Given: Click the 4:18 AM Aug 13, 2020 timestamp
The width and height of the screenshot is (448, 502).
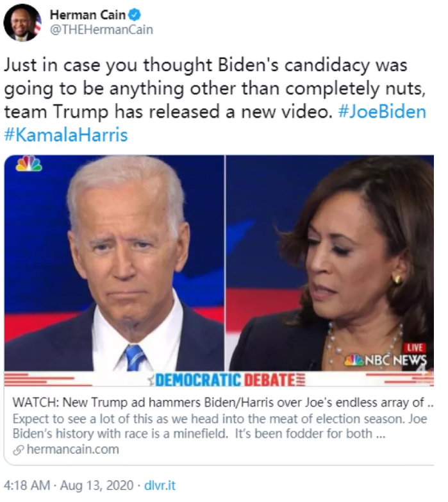Looking at the screenshot, I should (x=69, y=485).
